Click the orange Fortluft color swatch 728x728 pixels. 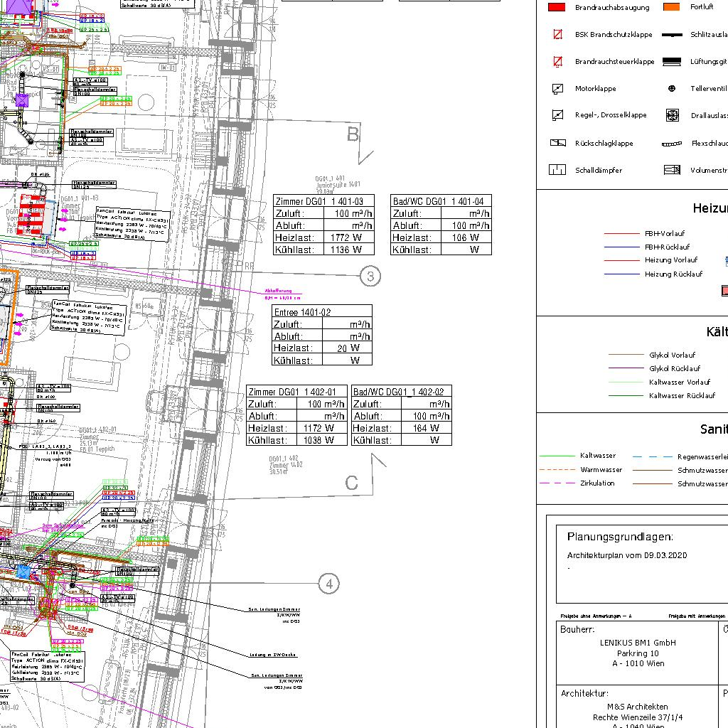point(671,7)
